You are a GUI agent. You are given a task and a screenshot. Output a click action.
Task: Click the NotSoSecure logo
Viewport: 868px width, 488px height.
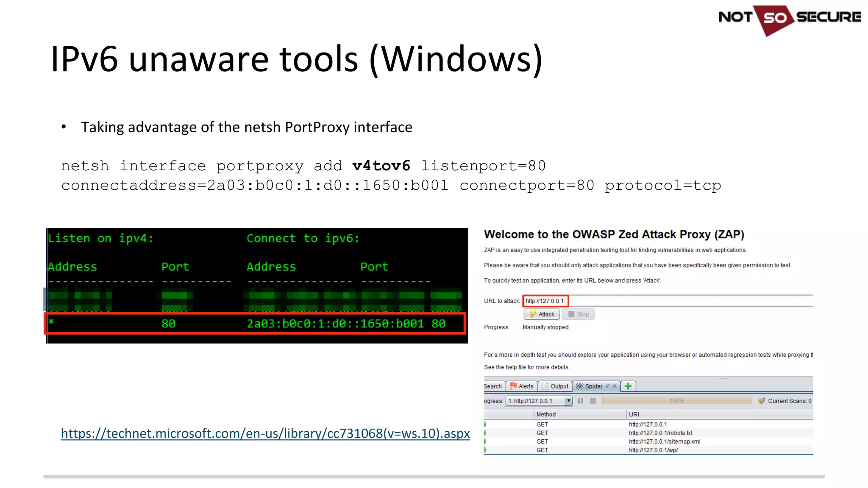pos(790,20)
